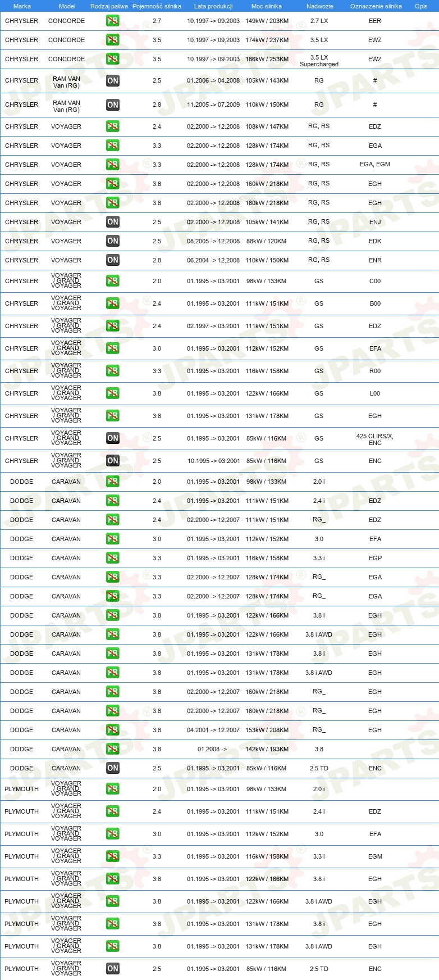Select the 01.2006 -> 04.2008 production years cell
Image resolution: width=439 pixels, height=980 pixels.
point(213,80)
